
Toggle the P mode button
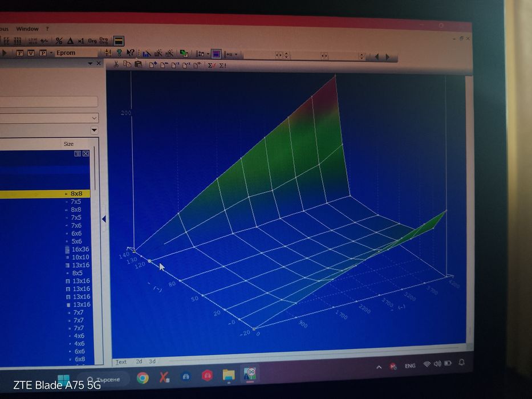pyautogui.click(x=43, y=53)
